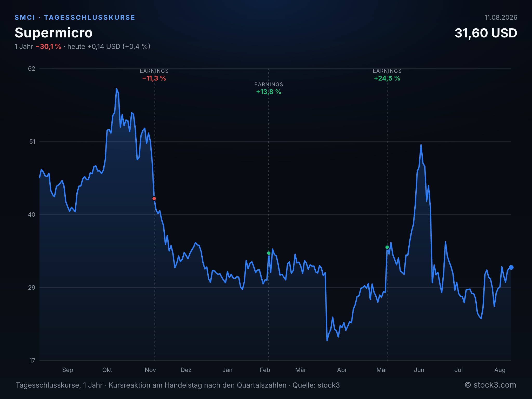Click the y-axis label 51
Viewport: 532px width, 399px height.
pyautogui.click(x=32, y=142)
